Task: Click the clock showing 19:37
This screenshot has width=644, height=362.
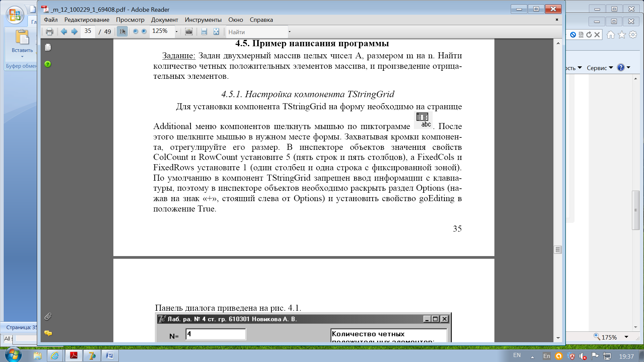Action: coord(626,356)
